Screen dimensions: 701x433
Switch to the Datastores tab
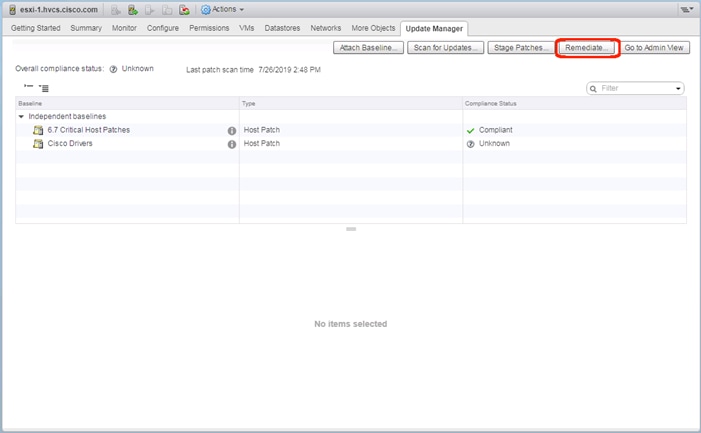[x=282, y=28]
